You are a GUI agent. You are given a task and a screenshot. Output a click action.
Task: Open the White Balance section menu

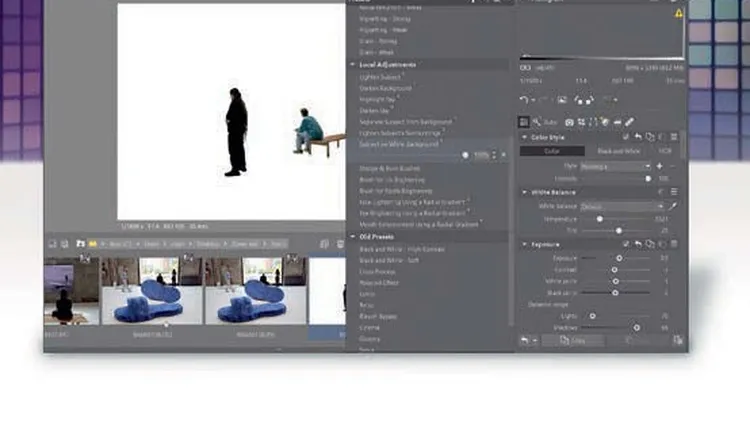point(674,192)
